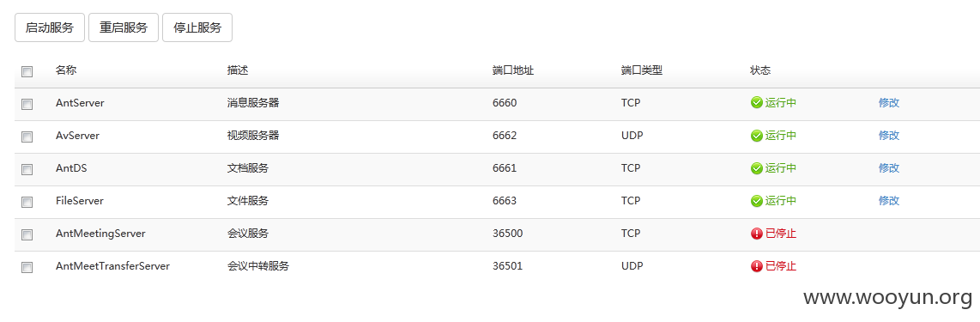Tick the AntMeetTransferServer row checkbox
Image resolution: width=980 pixels, height=322 pixels.
[27, 267]
